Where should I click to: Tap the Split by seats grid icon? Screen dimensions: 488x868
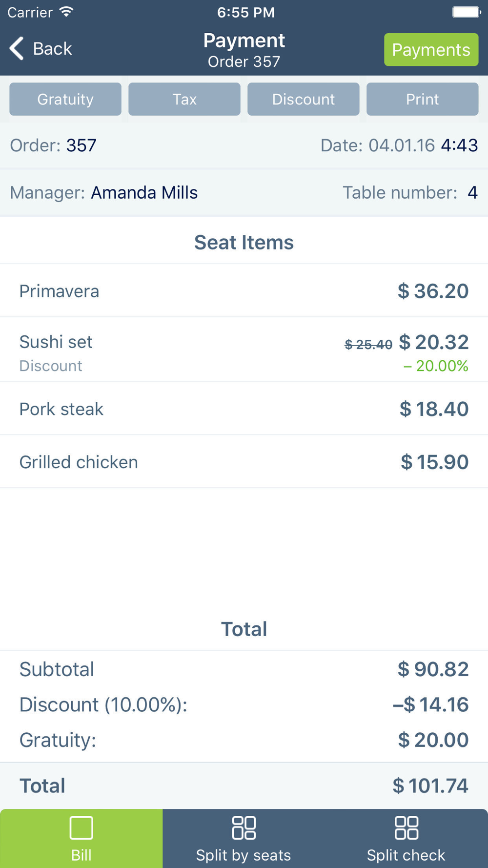tap(244, 827)
